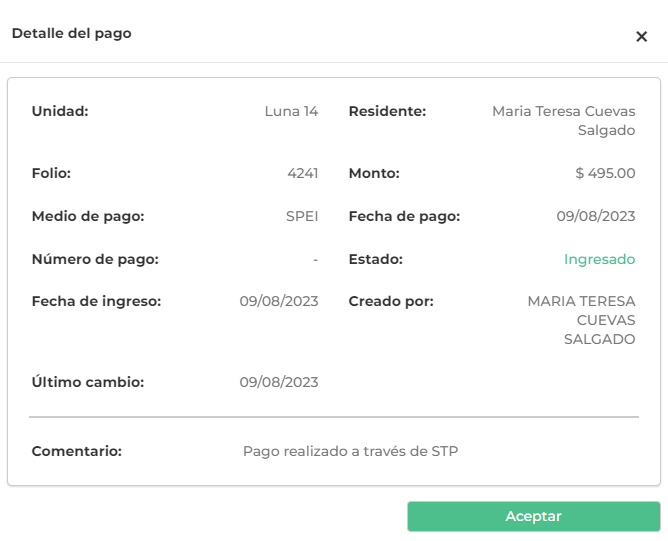
Task: Select the comment text mentioning STP
Action: pos(350,451)
